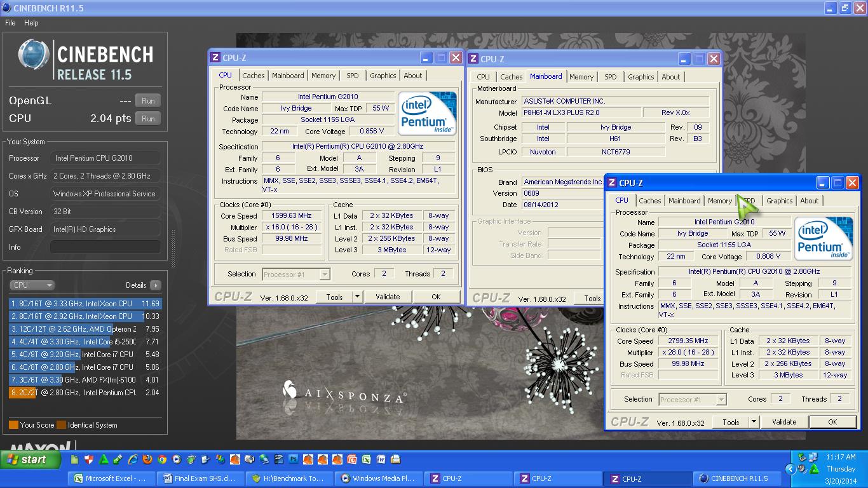Open the Windows Start menu

tap(31, 459)
